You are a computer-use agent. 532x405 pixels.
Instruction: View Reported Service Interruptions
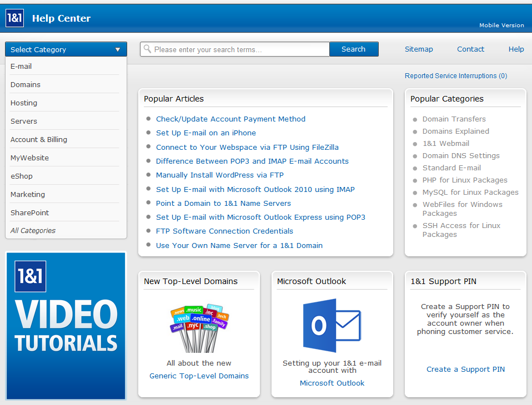tap(456, 76)
